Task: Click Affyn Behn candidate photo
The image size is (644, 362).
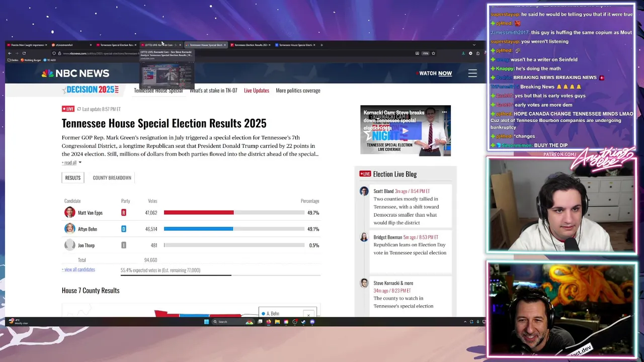Action: point(69,229)
